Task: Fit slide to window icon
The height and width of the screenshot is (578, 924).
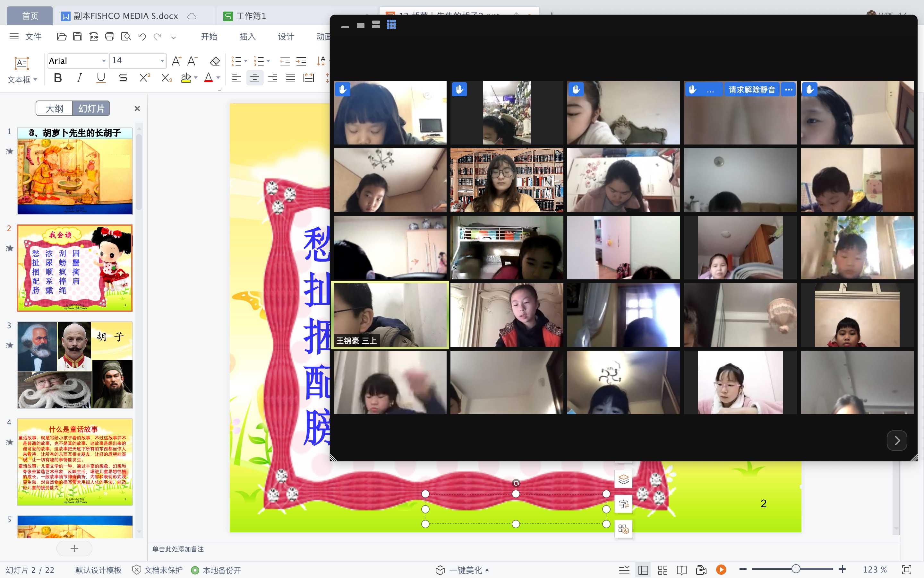Action: 906,570
